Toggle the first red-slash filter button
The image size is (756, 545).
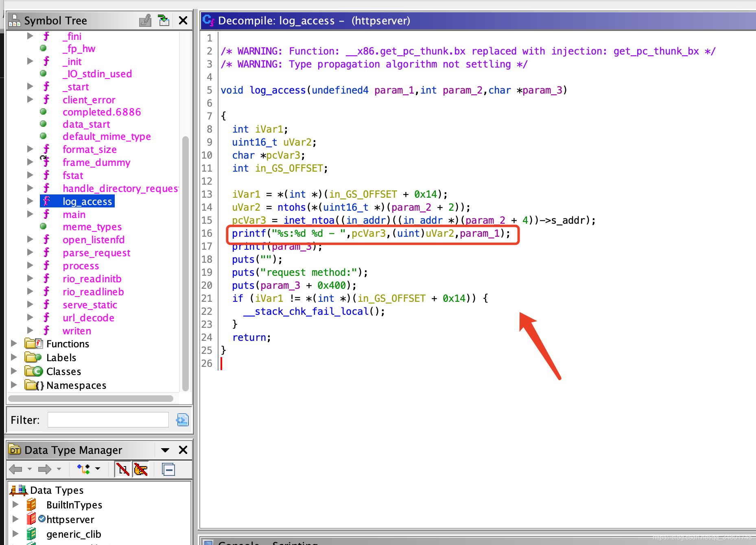coord(122,469)
